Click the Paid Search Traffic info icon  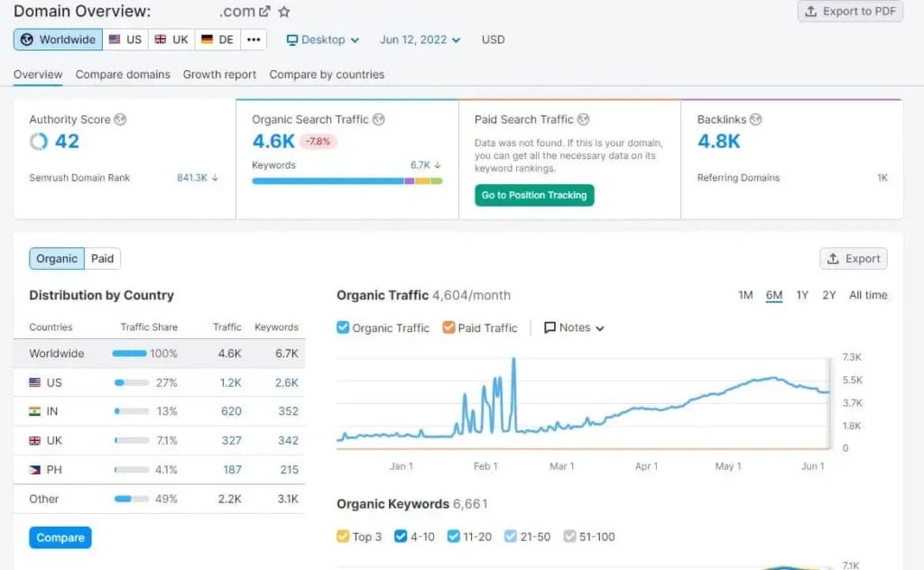pyautogui.click(x=584, y=119)
